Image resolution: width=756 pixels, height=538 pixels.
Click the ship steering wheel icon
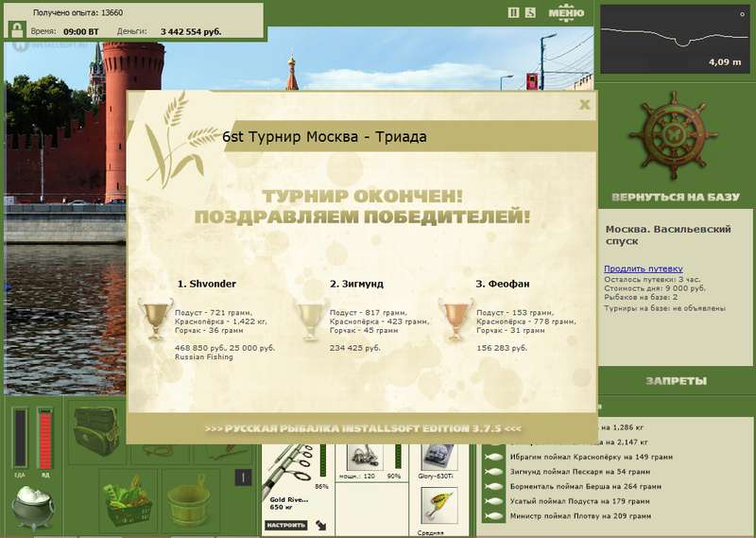[x=673, y=137]
